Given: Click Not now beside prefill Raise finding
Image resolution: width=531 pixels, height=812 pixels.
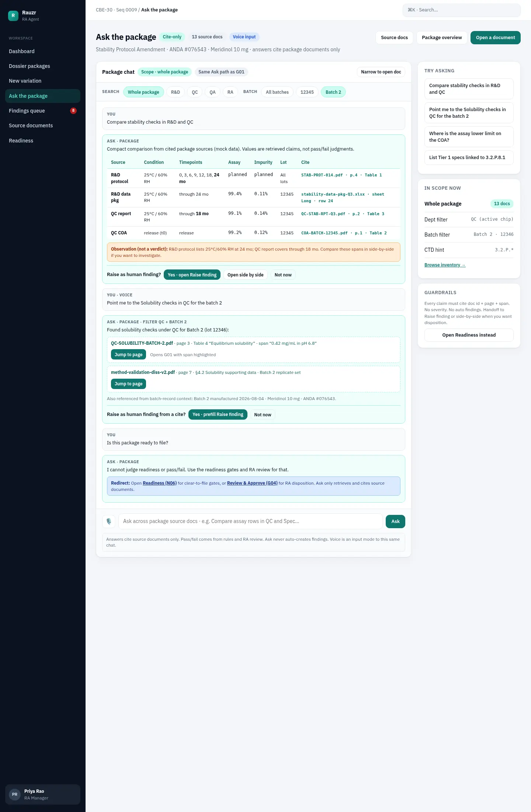Looking at the screenshot, I should [x=263, y=414].
